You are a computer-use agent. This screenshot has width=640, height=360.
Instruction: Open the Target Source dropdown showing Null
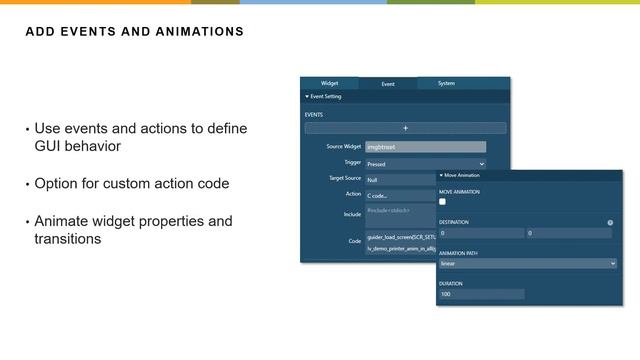pyautogui.click(x=400, y=180)
